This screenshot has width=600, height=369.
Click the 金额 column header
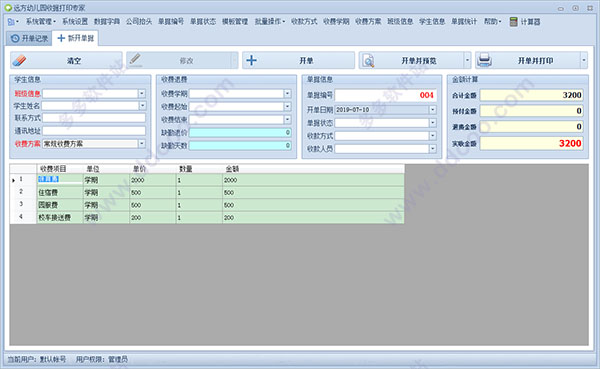coord(313,169)
